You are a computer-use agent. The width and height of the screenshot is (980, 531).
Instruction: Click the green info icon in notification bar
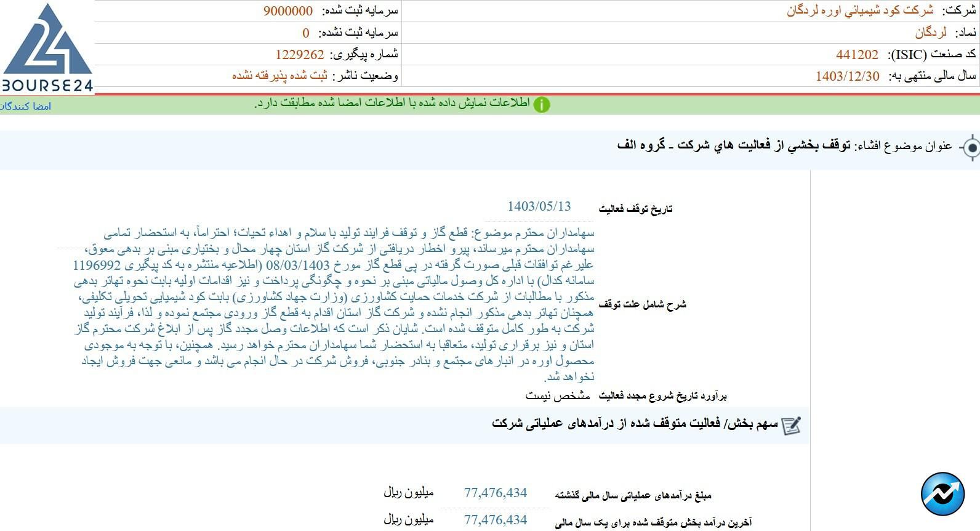click(x=541, y=105)
